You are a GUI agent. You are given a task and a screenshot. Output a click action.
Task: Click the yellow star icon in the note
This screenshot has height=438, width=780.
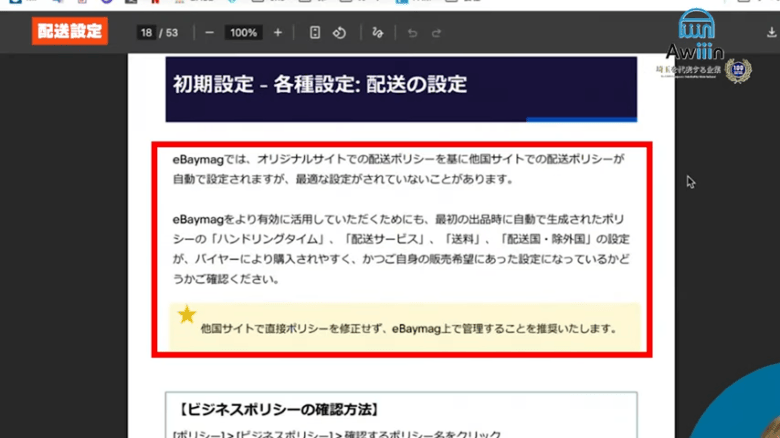pos(186,316)
